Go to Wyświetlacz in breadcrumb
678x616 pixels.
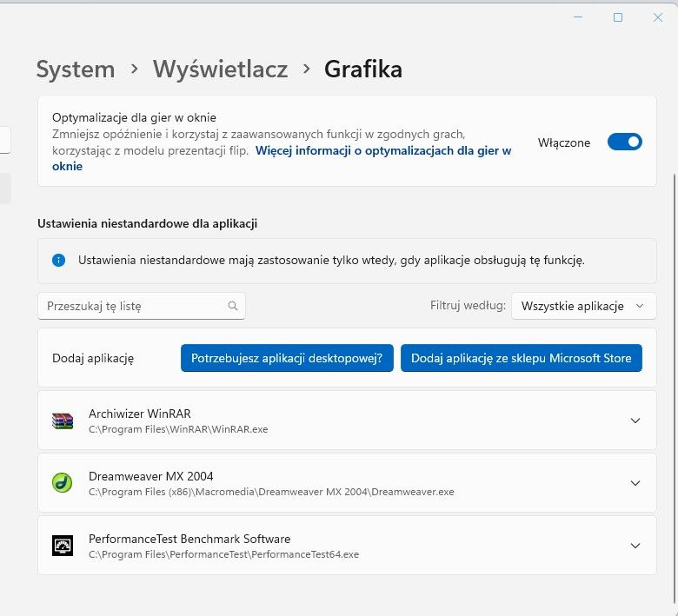[x=221, y=70]
